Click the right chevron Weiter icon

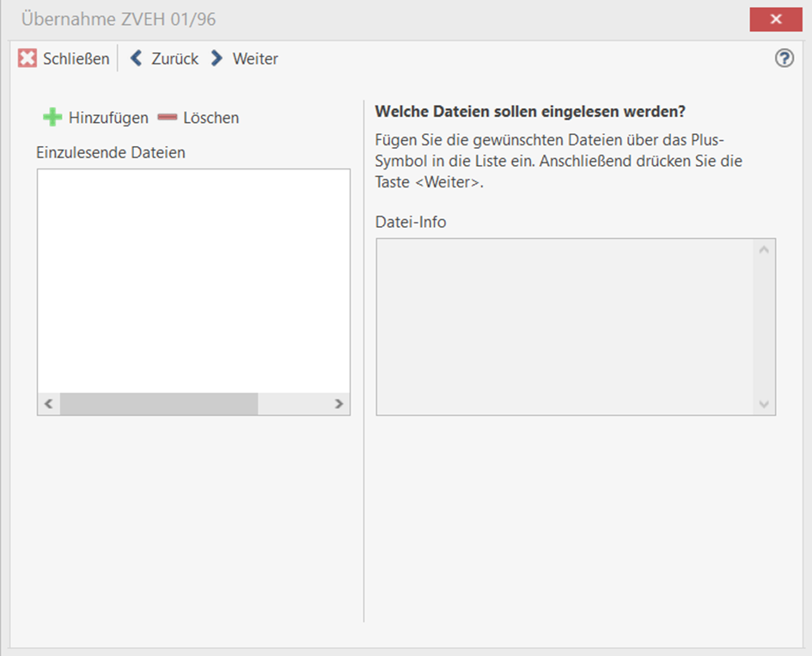tap(217, 58)
